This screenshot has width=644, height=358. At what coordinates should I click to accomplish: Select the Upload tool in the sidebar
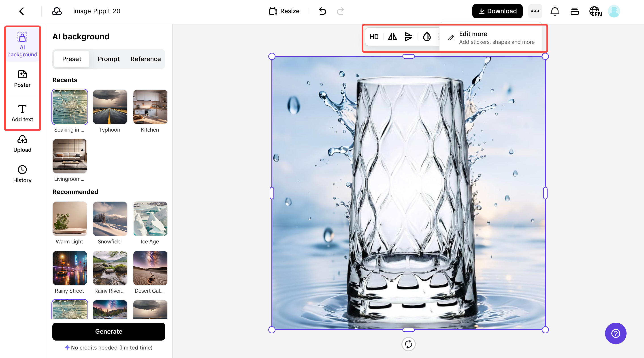tap(22, 144)
